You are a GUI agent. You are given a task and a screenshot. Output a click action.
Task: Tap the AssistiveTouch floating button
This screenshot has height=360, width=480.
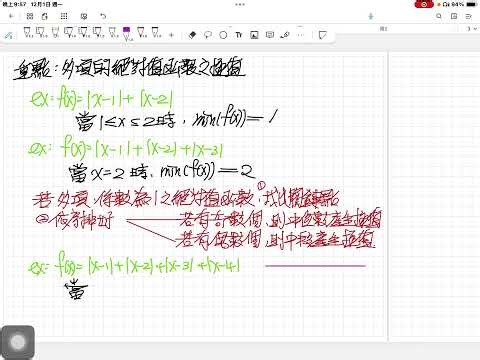(18, 342)
